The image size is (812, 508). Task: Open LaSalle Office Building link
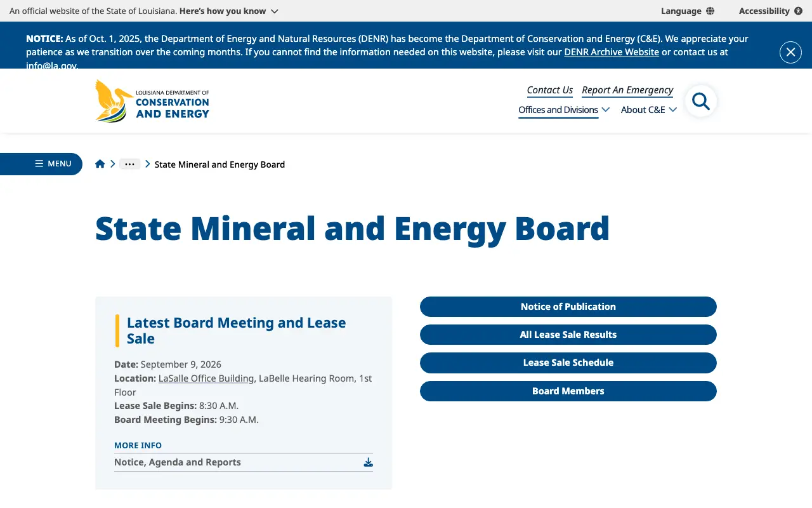(x=206, y=378)
